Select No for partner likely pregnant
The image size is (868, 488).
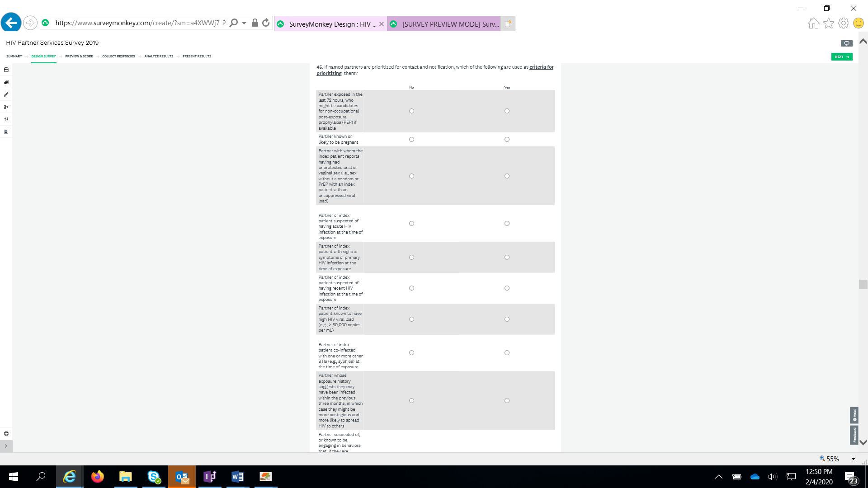pos(411,140)
